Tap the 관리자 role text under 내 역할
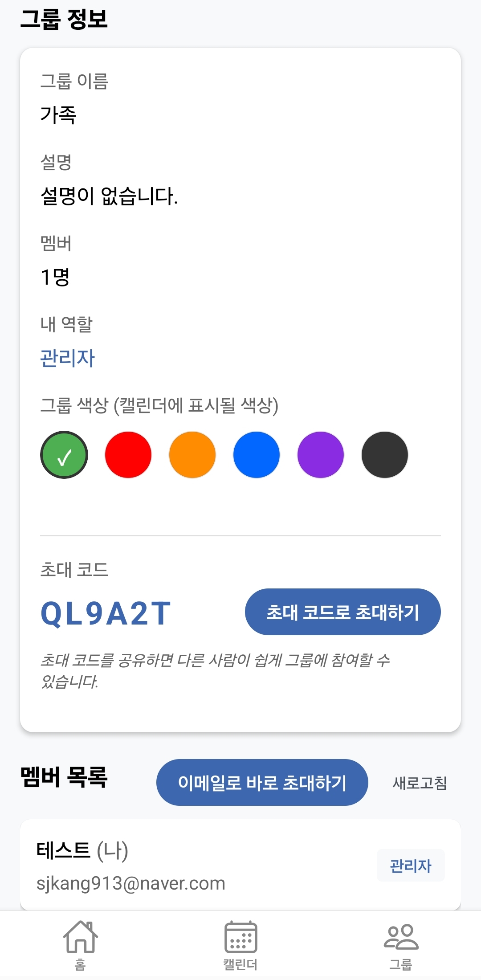 68,358
